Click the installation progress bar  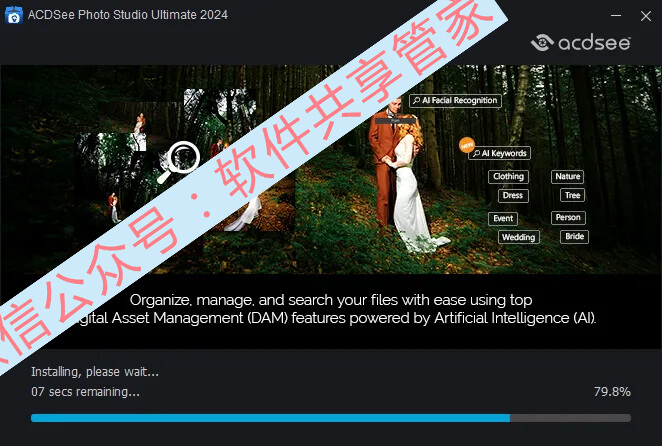[x=331, y=418]
